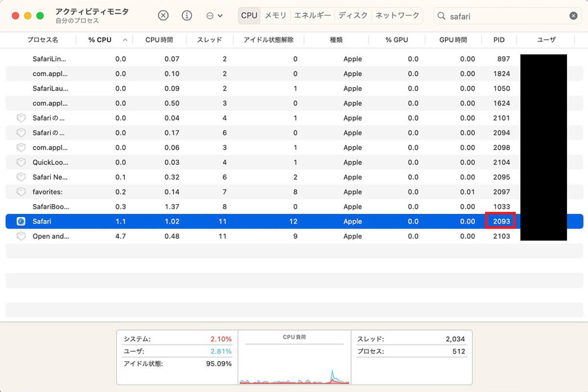Click shield icon beside Open and... process
Viewport: 588px width, 392px height.
point(21,236)
